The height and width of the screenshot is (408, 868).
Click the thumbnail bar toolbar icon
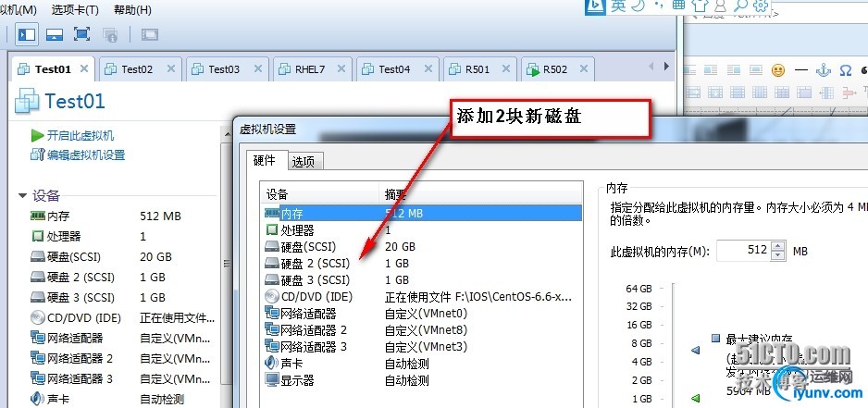[x=55, y=34]
